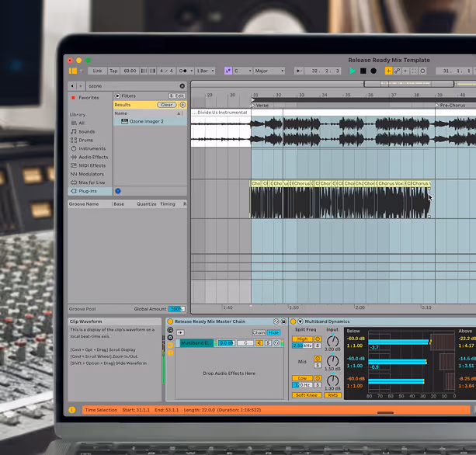Toggle Multiband Dynamics device activator
This screenshot has height=455, width=476.
pyautogui.click(x=294, y=321)
